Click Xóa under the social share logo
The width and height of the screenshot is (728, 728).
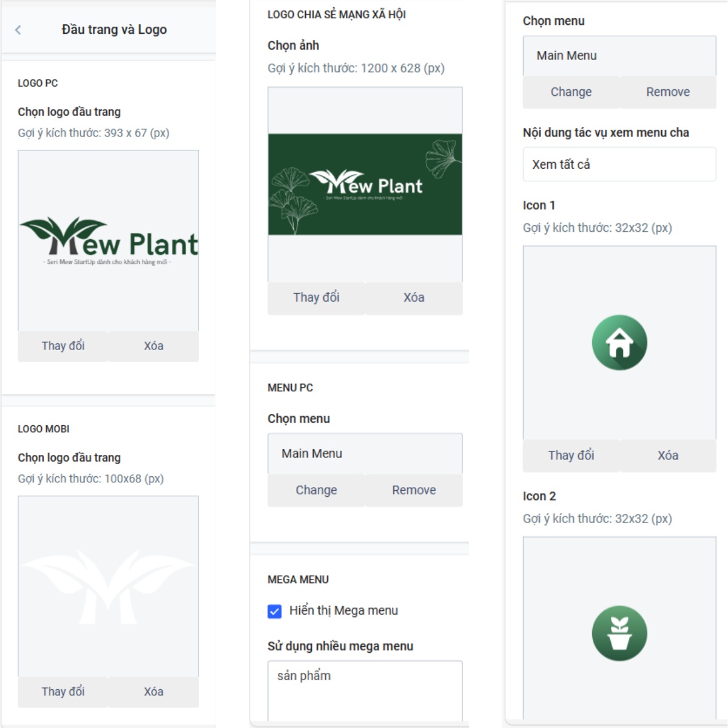pyautogui.click(x=414, y=297)
